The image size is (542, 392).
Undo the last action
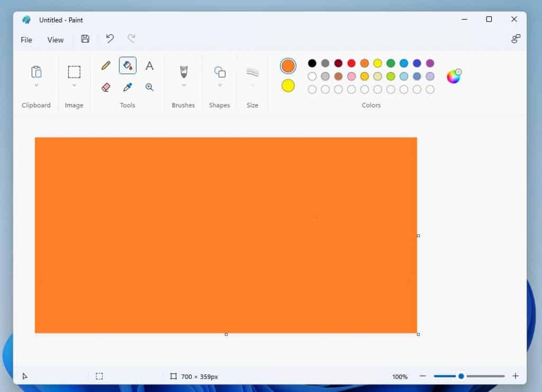click(x=110, y=39)
